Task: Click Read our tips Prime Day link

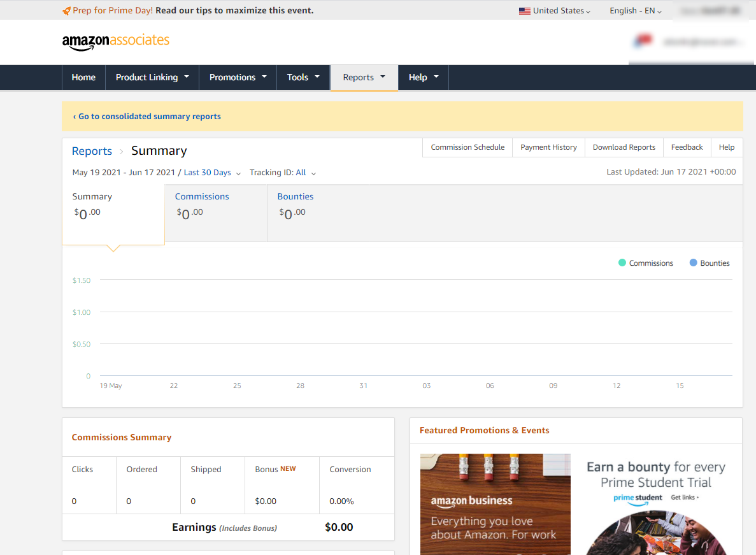Action: click(x=234, y=11)
